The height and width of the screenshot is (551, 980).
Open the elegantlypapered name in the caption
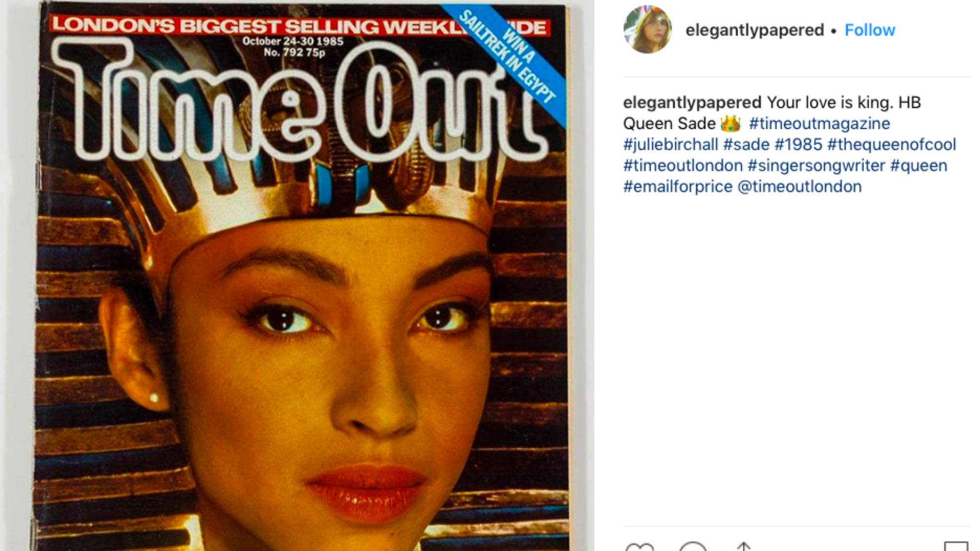coord(692,102)
